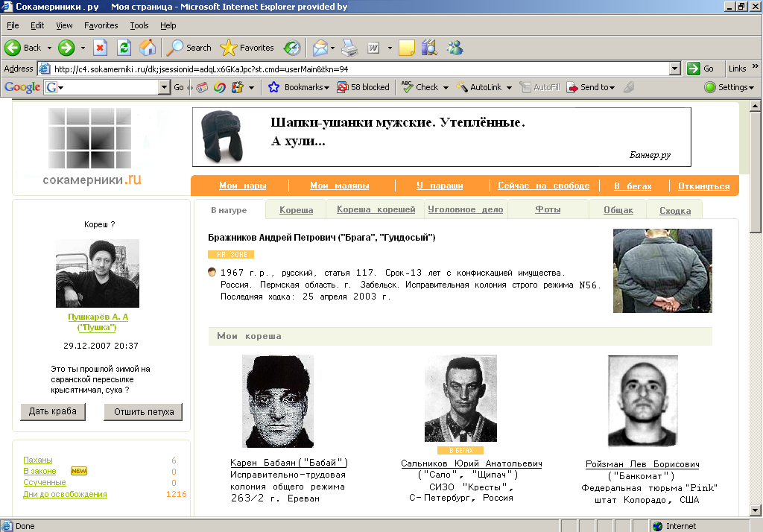The image size is (763, 532).
Task: Click the Messenger people icon
Action: click(455, 48)
